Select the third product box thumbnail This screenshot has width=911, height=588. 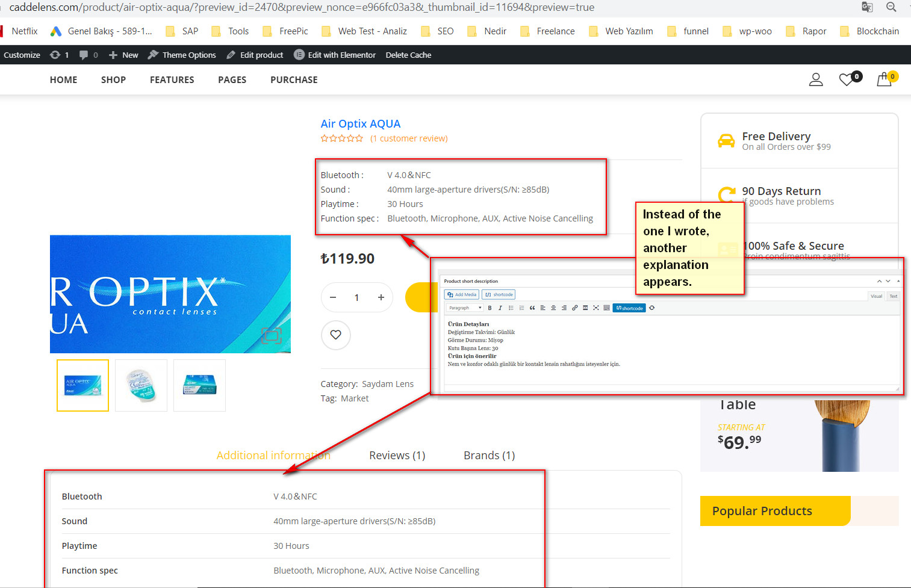click(199, 385)
